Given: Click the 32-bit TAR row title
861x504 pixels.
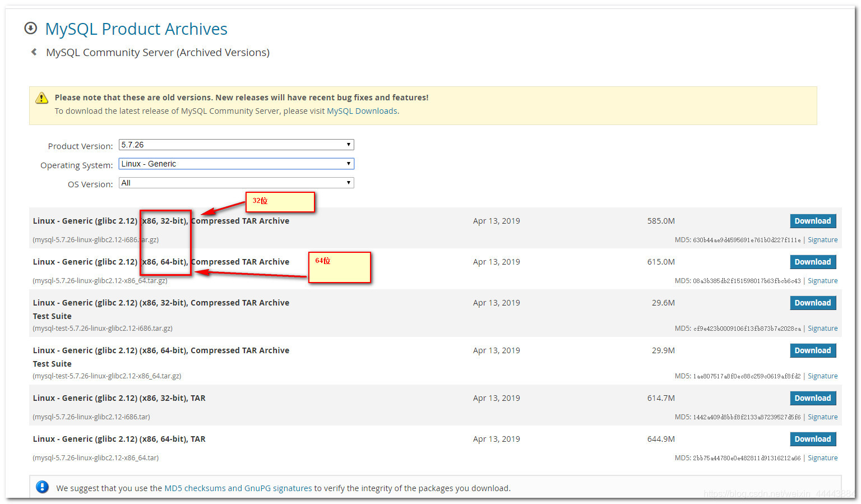Looking at the screenshot, I should click(x=119, y=398).
